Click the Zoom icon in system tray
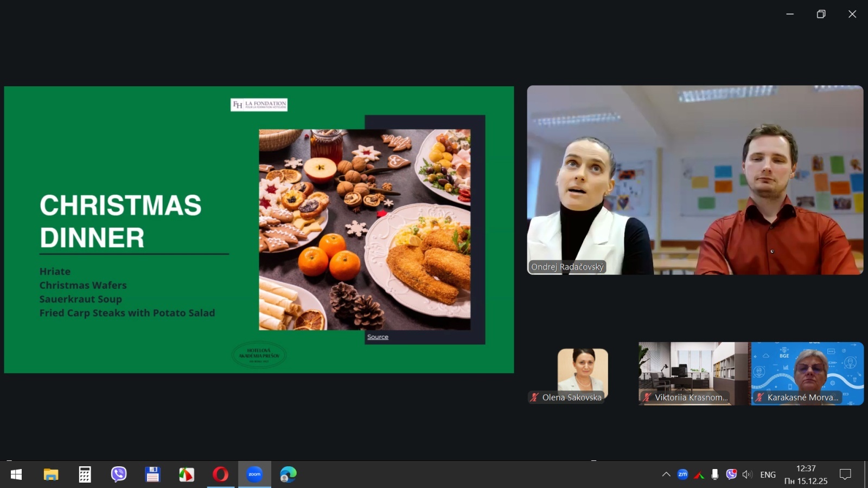 682,474
